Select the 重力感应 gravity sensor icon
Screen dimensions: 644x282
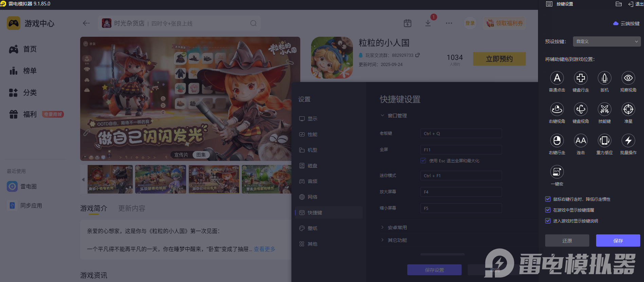tap(605, 140)
